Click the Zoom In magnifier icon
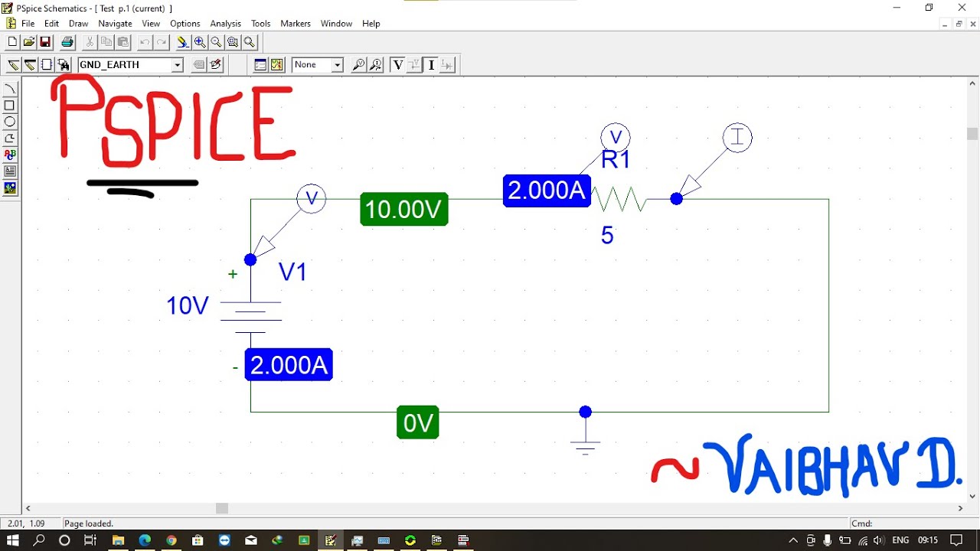This screenshot has height=551, width=980. click(x=200, y=42)
